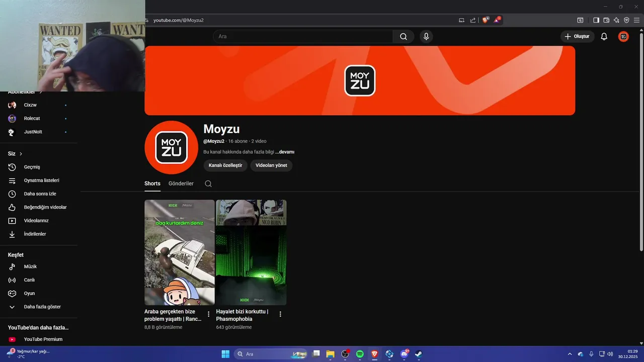Show hidden system tray icons chevron

click(570, 354)
